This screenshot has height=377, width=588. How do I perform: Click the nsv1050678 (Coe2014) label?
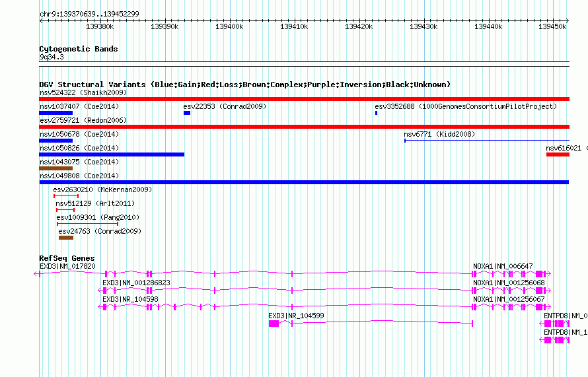click(x=79, y=134)
